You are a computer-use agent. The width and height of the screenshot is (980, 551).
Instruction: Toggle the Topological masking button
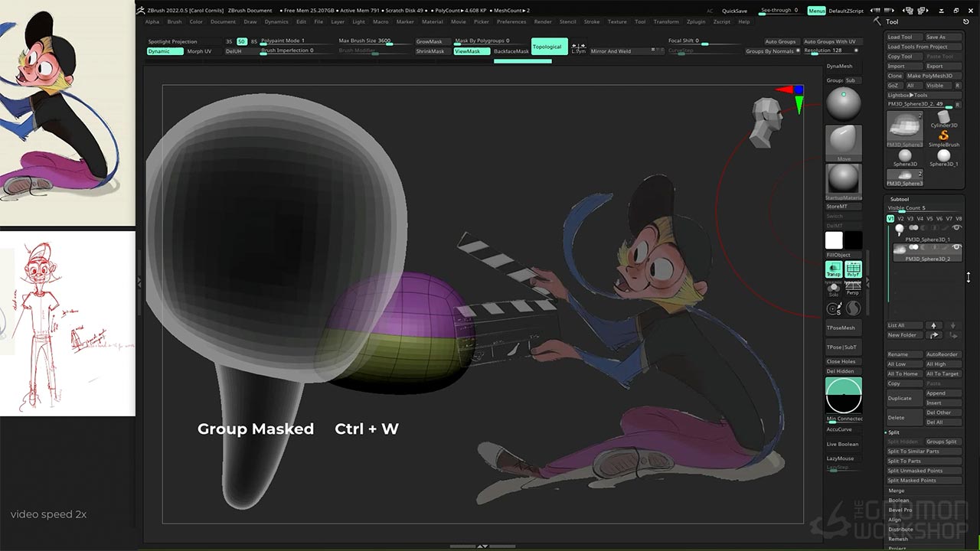coord(549,47)
